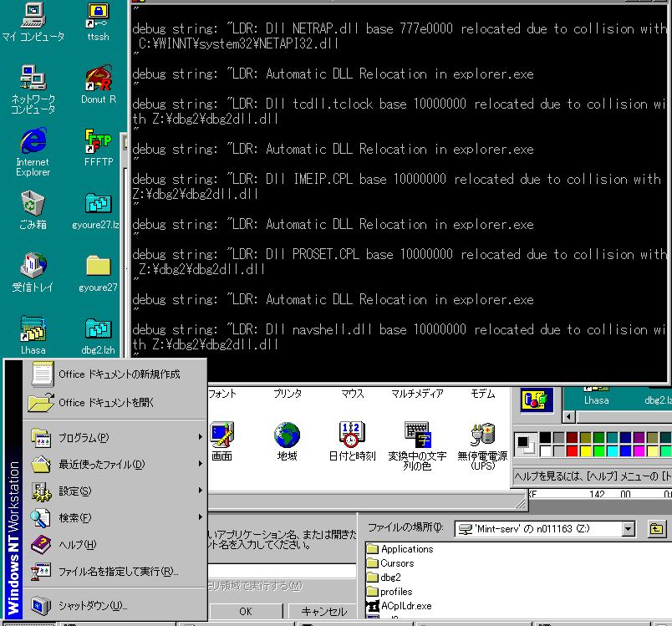Image resolution: width=672 pixels, height=626 pixels.
Task: Click the console line mentioning IMEIP.CPL
Action: 397,179
